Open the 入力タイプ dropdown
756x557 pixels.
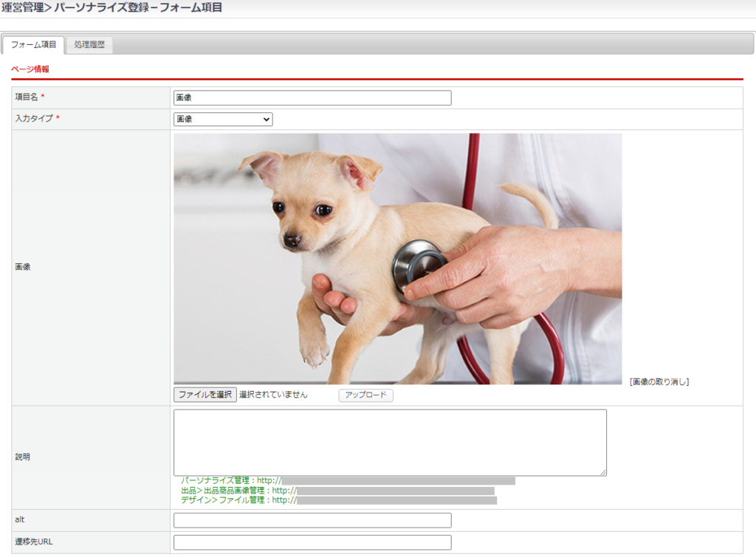click(223, 119)
